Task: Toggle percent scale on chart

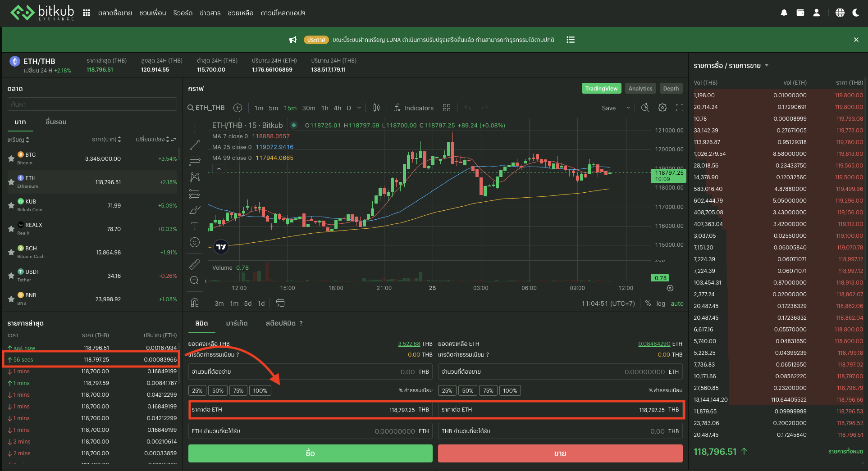Action: pos(648,303)
